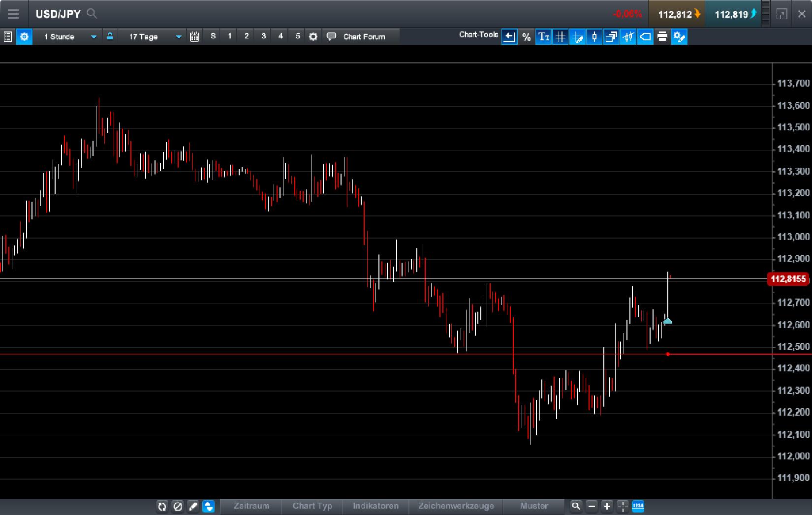The width and height of the screenshot is (812, 515).
Task: Click the candlestick chart type icon
Action: pos(594,36)
